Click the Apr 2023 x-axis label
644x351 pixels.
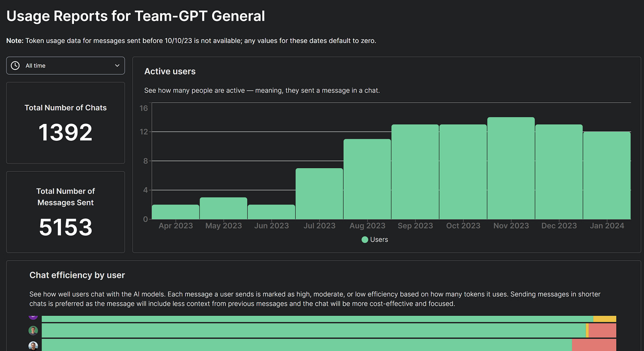176,226
